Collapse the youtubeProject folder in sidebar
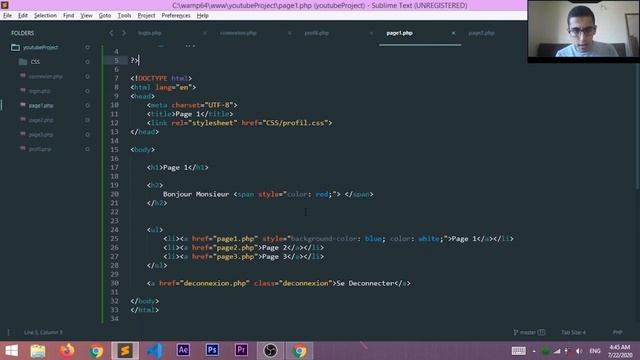Screen dimensions: 640x360 click(16, 47)
